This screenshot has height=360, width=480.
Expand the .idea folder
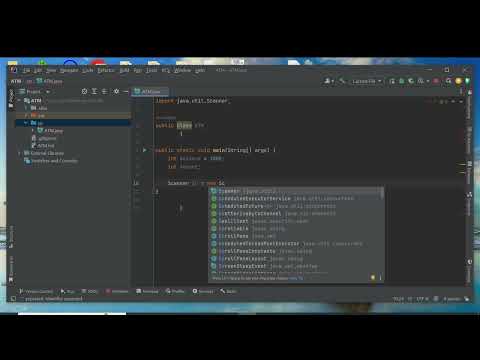tap(26, 108)
